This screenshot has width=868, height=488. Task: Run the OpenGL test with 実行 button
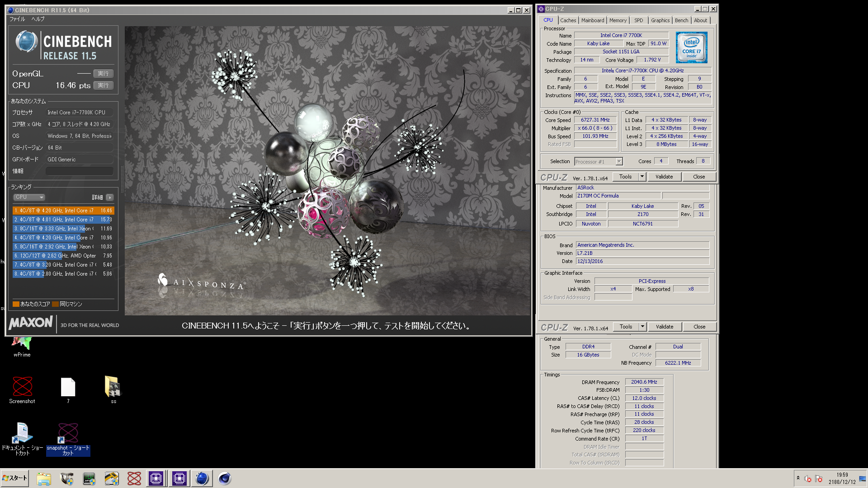104,73
